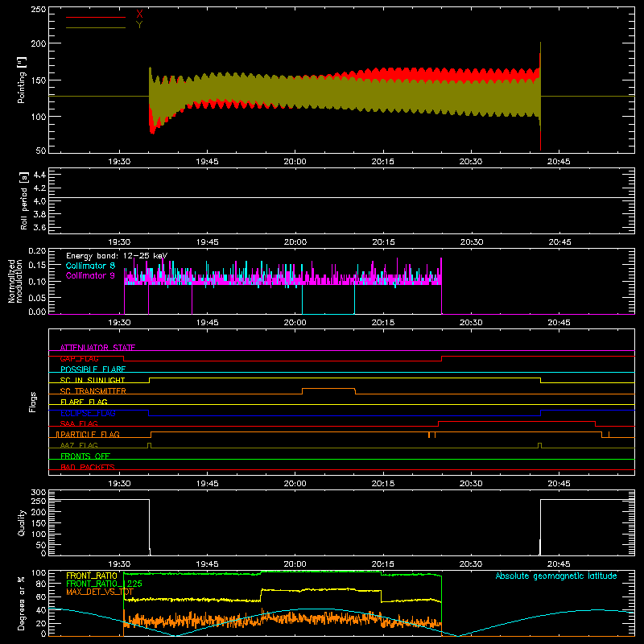Viewport: 644px width, 644px height.
Task: Click the 'Roll period [s]' axis label
Action: click(x=24, y=200)
